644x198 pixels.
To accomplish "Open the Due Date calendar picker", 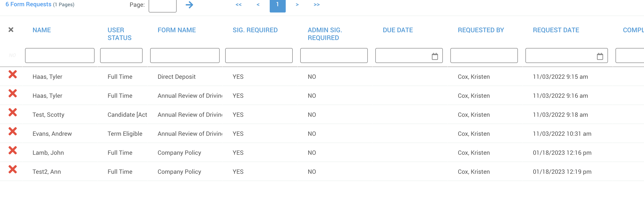I will pos(435,56).
